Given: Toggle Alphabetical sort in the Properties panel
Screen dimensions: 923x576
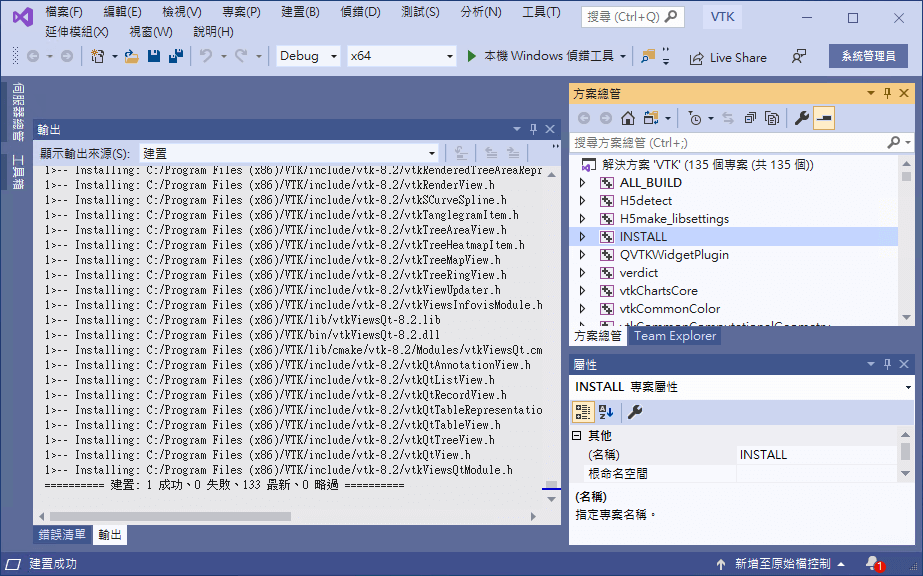Looking at the screenshot, I should 606,412.
